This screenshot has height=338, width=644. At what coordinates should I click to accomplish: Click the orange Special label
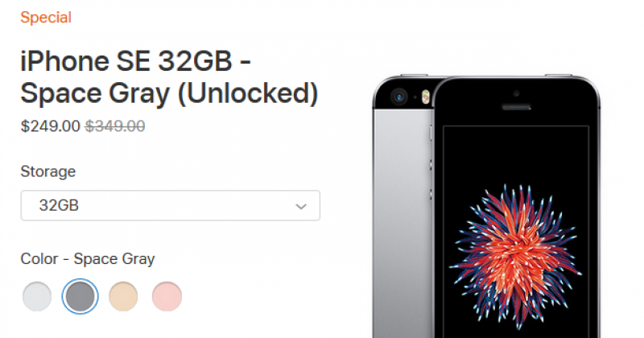[46, 17]
